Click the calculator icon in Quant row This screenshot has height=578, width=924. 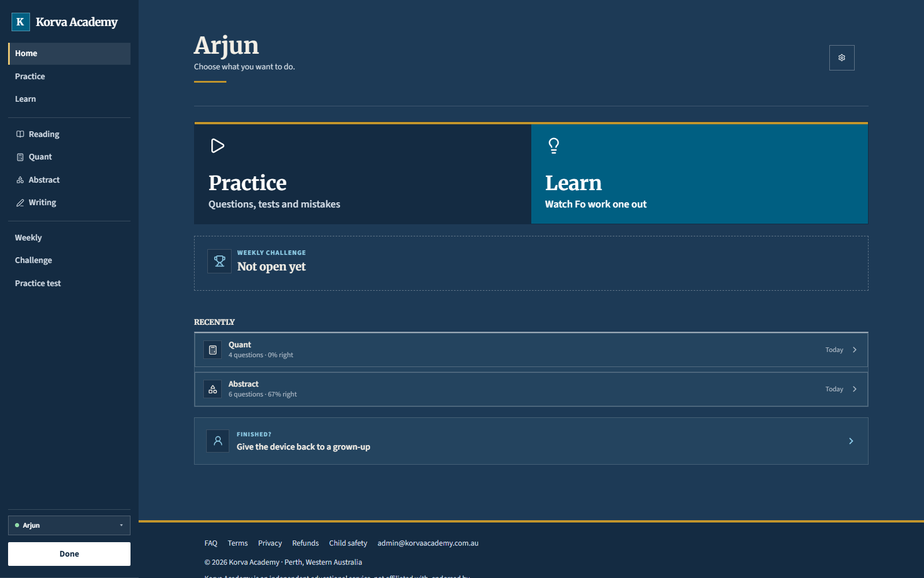(x=213, y=350)
